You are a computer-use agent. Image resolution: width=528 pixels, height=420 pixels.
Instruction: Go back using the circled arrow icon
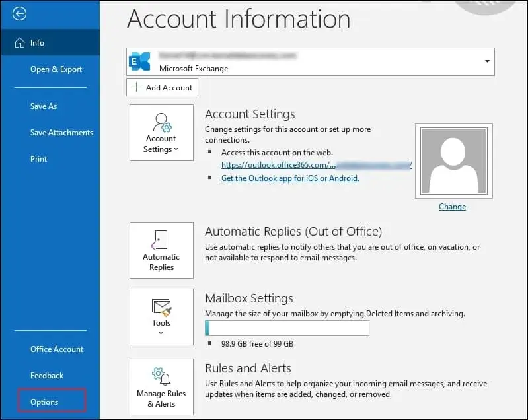19,14
